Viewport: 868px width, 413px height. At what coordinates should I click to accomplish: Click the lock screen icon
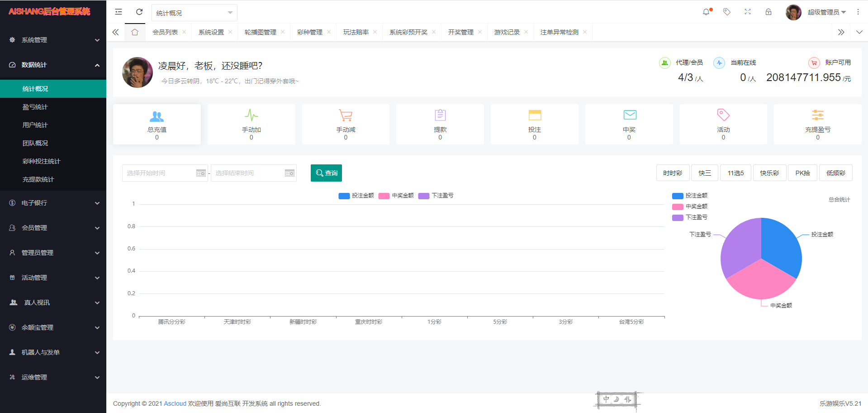[x=768, y=12]
